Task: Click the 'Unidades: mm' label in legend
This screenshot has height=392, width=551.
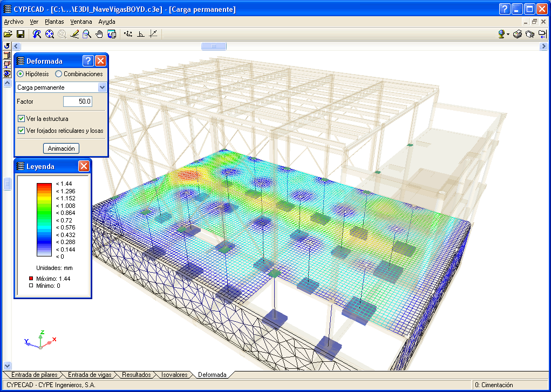Action: pyautogui.click(x=55, y=268)
